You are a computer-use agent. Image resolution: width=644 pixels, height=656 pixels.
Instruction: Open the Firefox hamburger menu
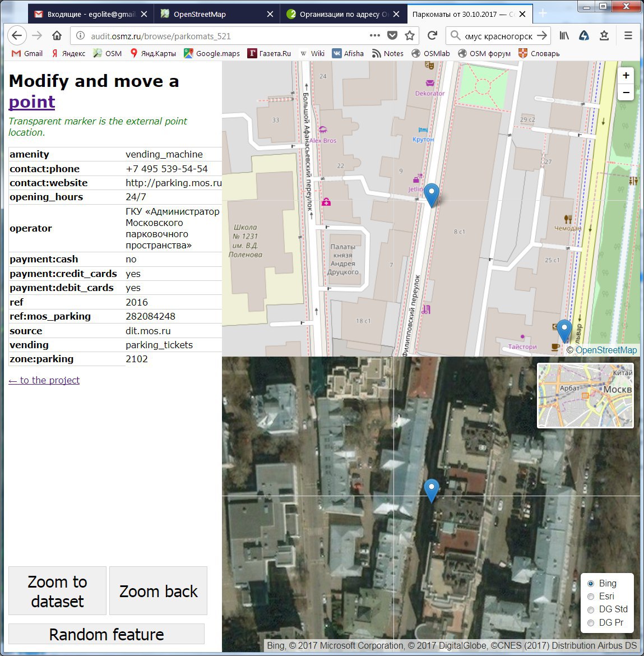click(628, 36)
